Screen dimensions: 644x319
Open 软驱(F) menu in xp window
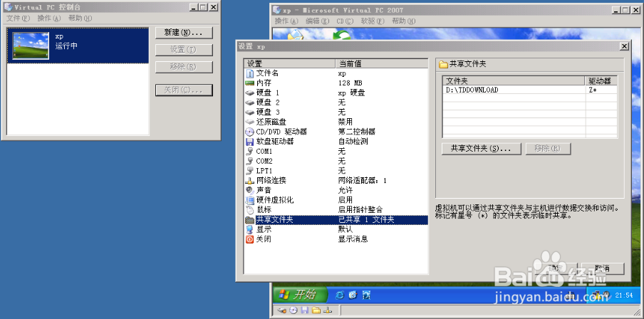373,21
